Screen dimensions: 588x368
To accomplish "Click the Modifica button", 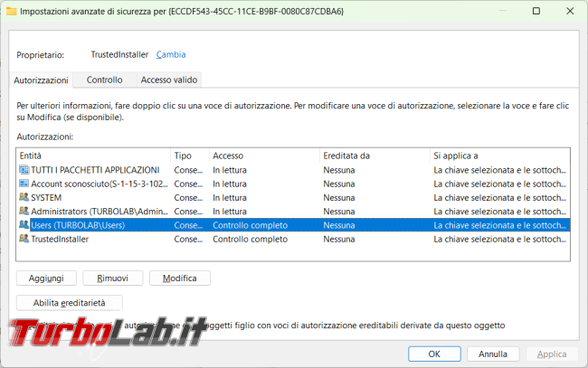I will pyautogui.click(x=180, y=278).
